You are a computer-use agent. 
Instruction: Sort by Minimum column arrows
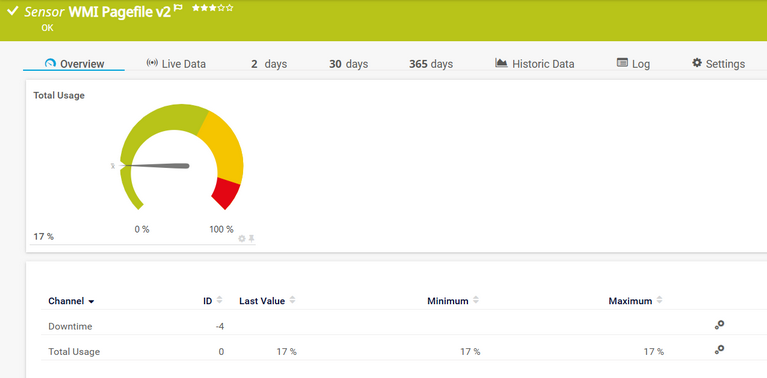(475, 300)
